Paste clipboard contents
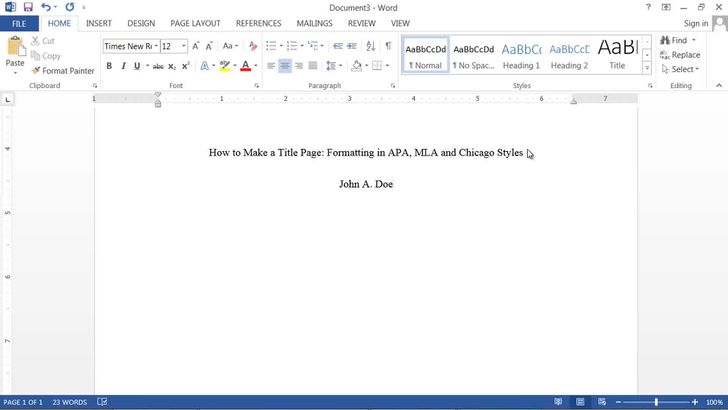 15,55
